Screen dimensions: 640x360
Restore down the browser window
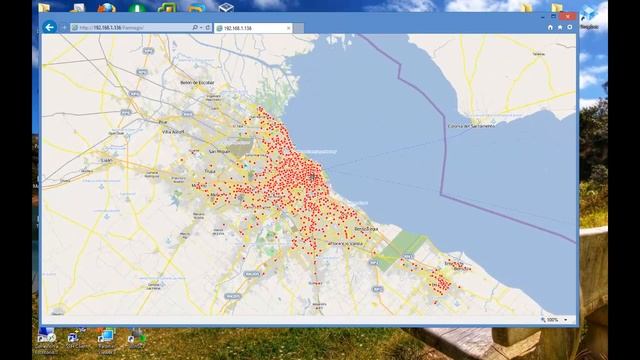[x=553, y=17]
